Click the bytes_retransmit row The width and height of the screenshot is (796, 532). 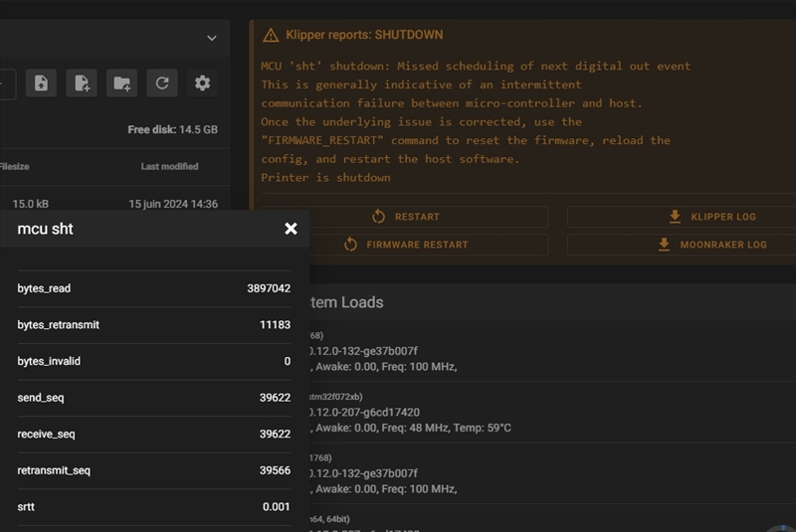coord(154,325)
